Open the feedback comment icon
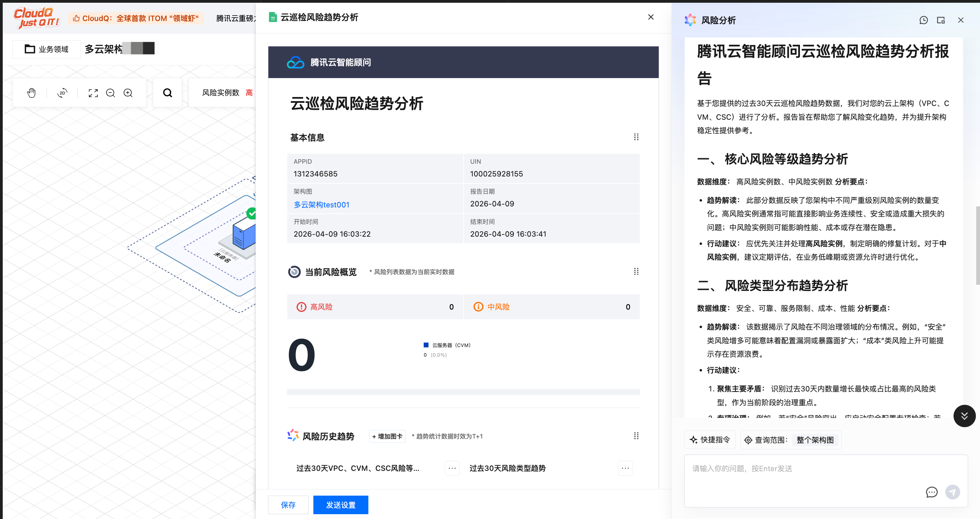 coord(932,492)
